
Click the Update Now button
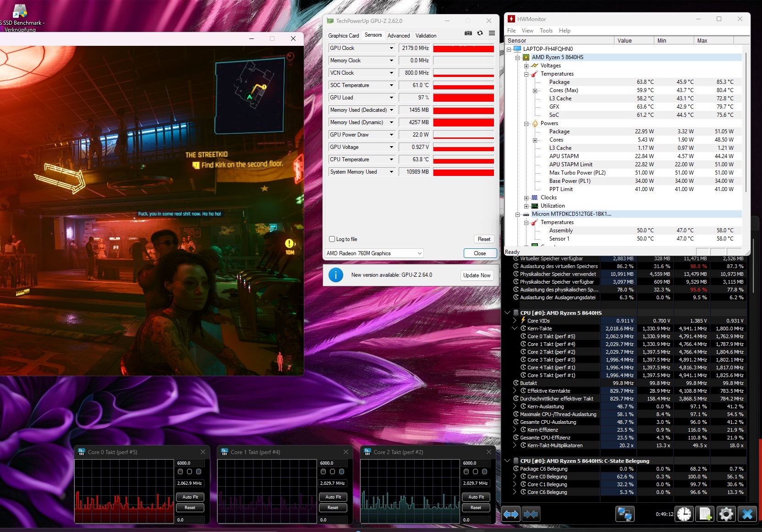pos(477,275)
